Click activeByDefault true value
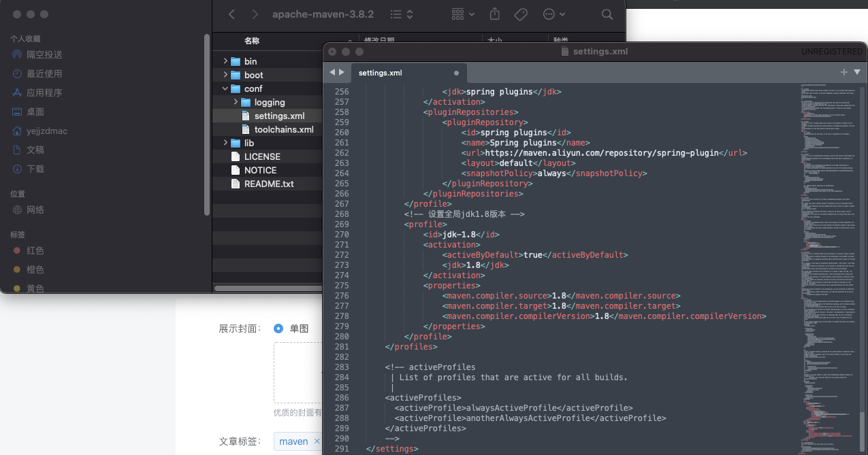868x455 pixels. pos(533,255)
